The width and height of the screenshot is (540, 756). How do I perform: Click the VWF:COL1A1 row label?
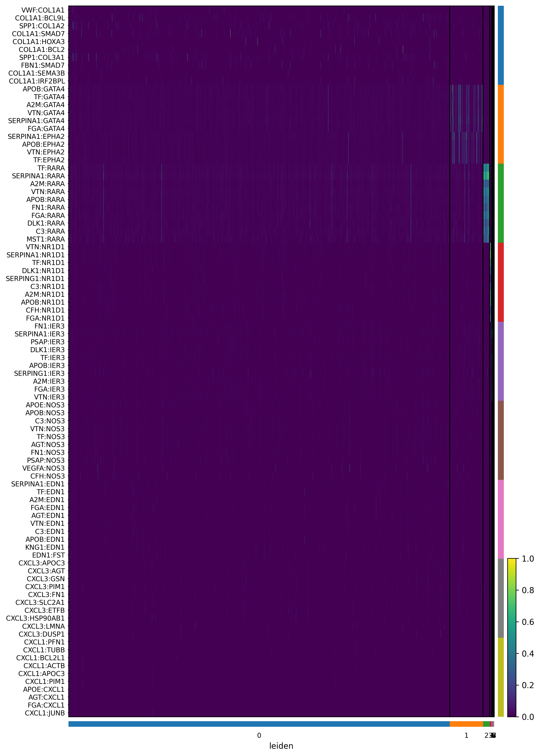pos(43,10)
